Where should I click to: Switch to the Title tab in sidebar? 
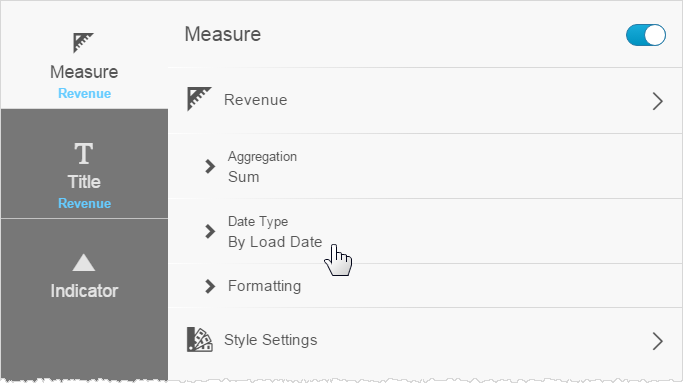(84, 164)
